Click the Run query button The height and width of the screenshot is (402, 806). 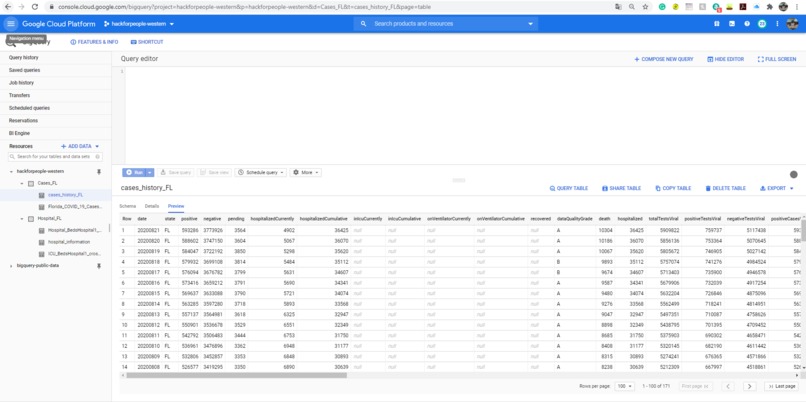[x=134, y=173]
